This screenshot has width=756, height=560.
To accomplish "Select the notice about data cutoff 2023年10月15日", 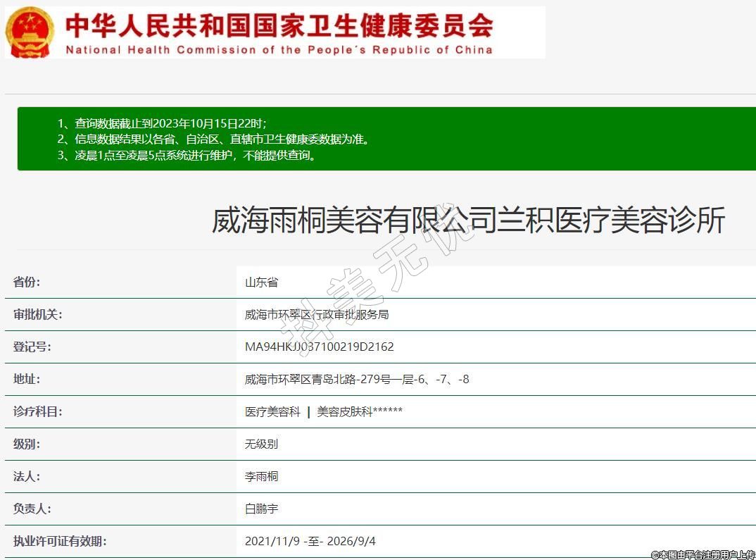I will 162,123.
